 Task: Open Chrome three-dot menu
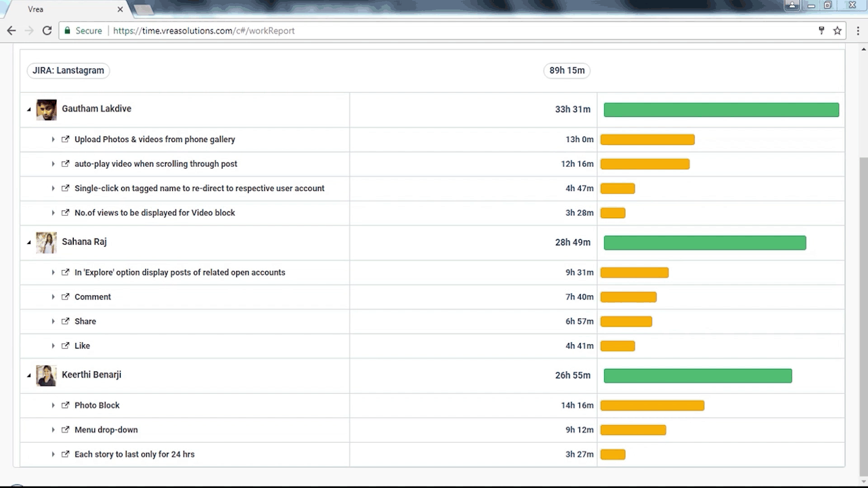click(x=858, y=31)
